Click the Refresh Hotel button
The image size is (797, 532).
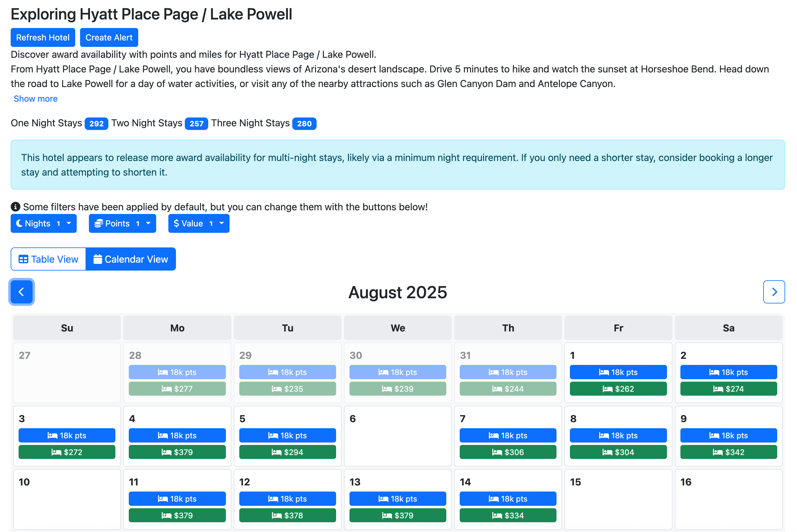pos(43,37)
